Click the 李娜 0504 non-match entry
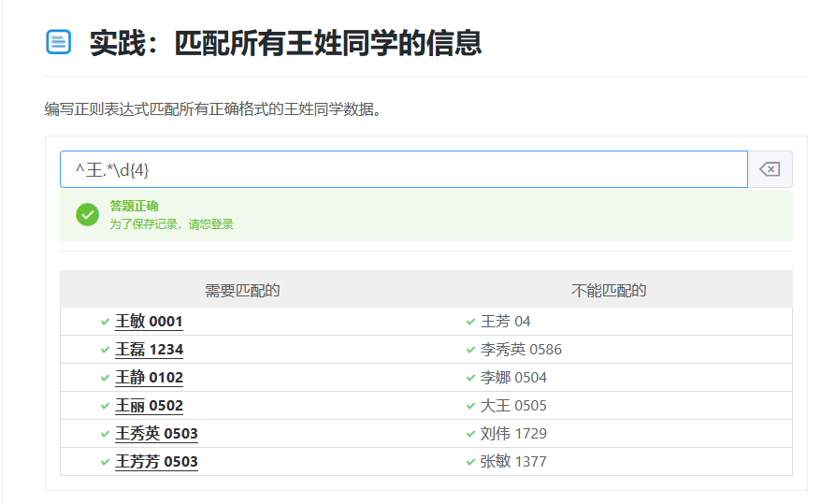Screen dimensions: 835x504 (513, 378)
